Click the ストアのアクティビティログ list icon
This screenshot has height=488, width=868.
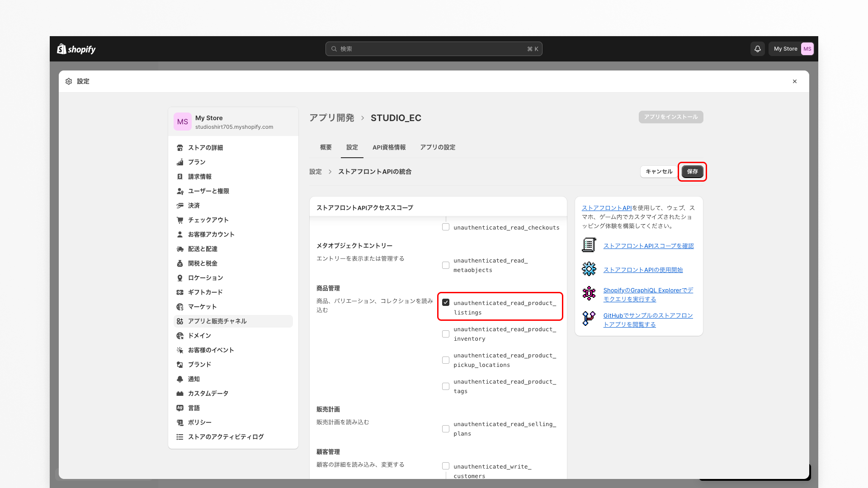point(180,437)
